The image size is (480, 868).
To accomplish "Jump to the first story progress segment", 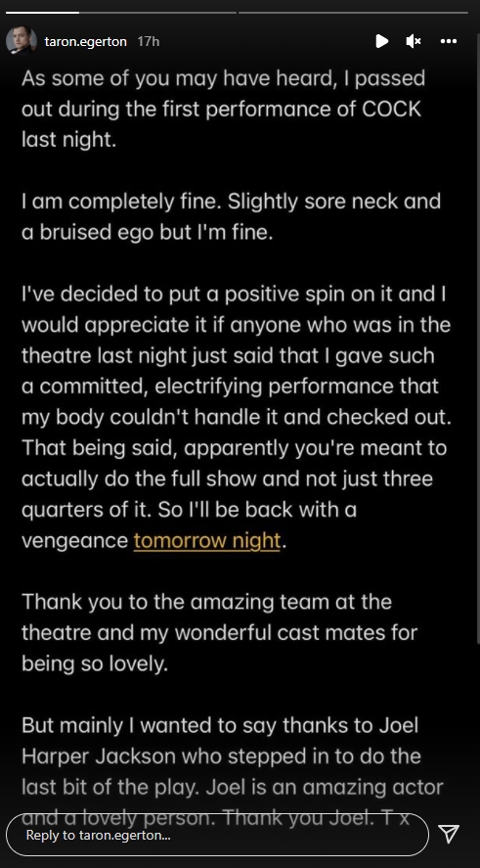I will coord(119,12).
